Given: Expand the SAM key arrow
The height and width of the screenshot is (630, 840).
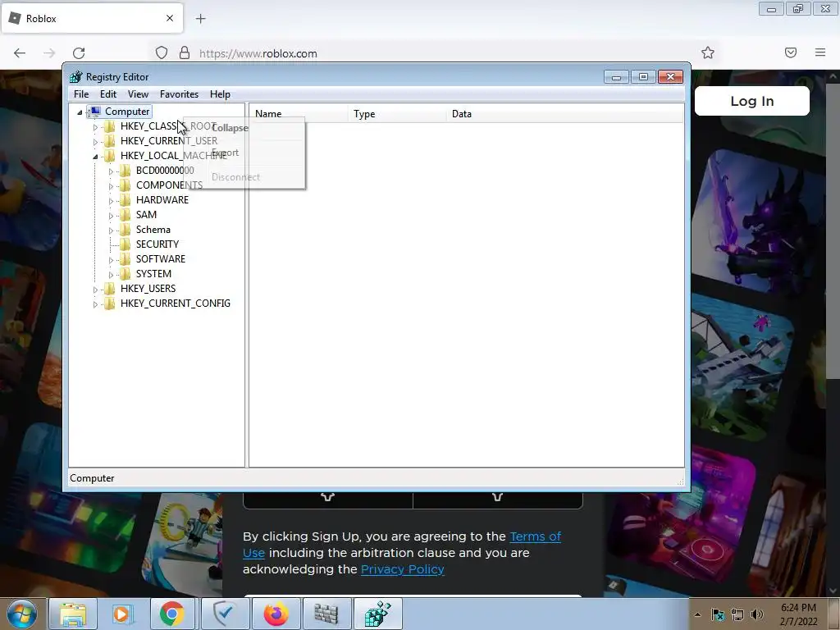Looking at the screenshot, I should [x=111, y=216].
